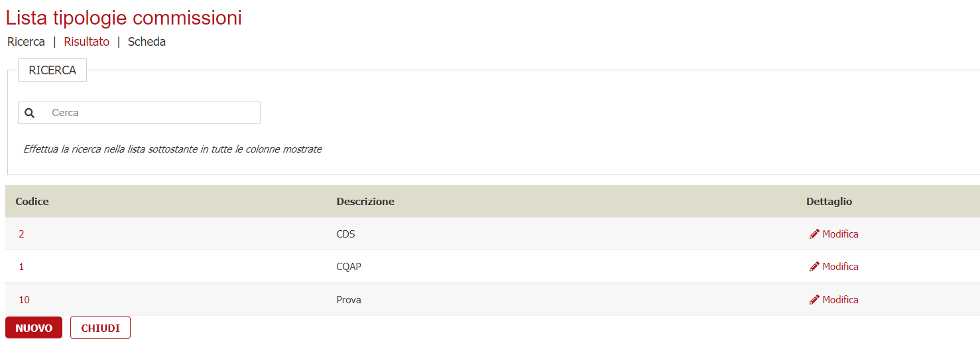Viewport: 980px width, 353px height.
Task: Switch to the Ricerca tab
Action: (26, 42)
